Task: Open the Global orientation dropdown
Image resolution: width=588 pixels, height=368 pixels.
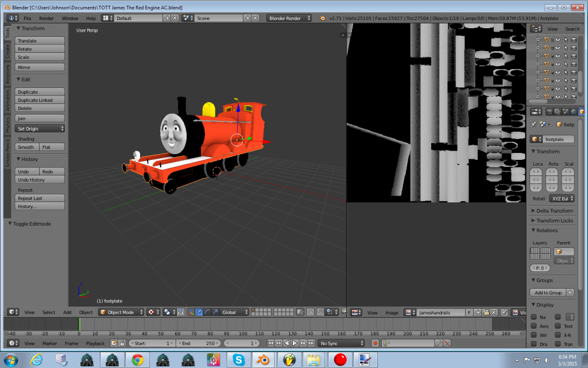Action: coord(235,312)
